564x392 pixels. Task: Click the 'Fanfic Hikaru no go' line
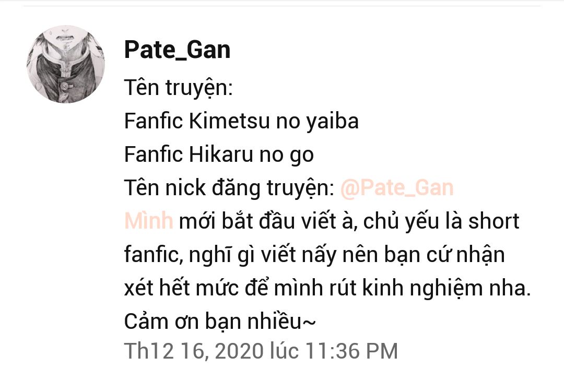pos(219,155)
